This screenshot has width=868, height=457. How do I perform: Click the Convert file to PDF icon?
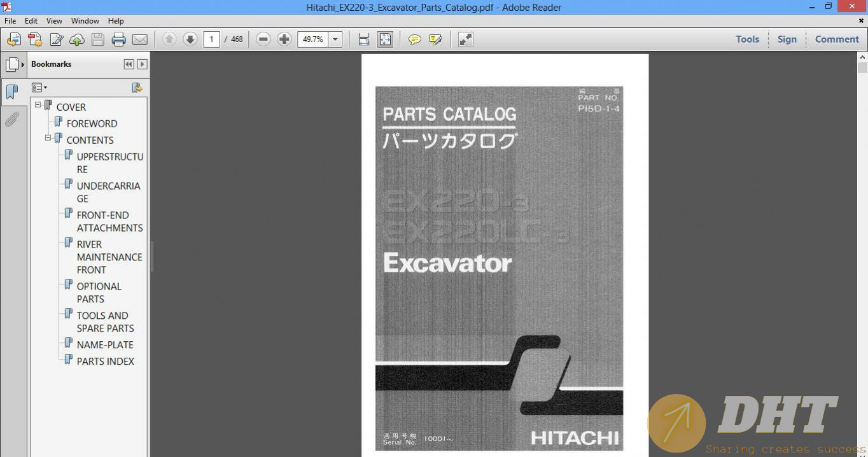(x=35, y=39)
